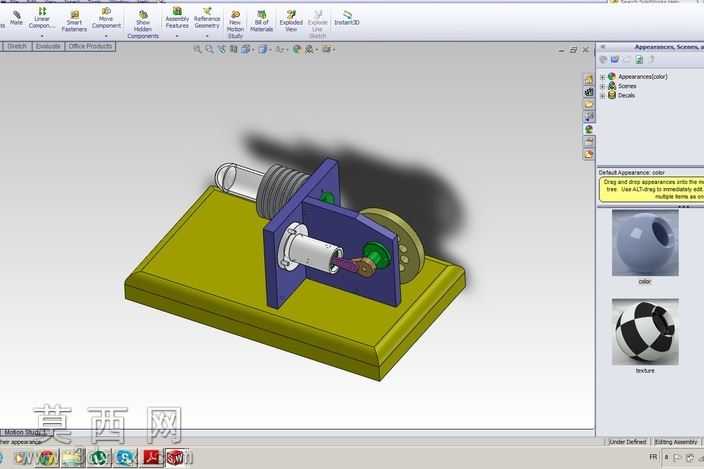Open uTorrent from the taskbar
704x469 pixels.
click(98, 458)
